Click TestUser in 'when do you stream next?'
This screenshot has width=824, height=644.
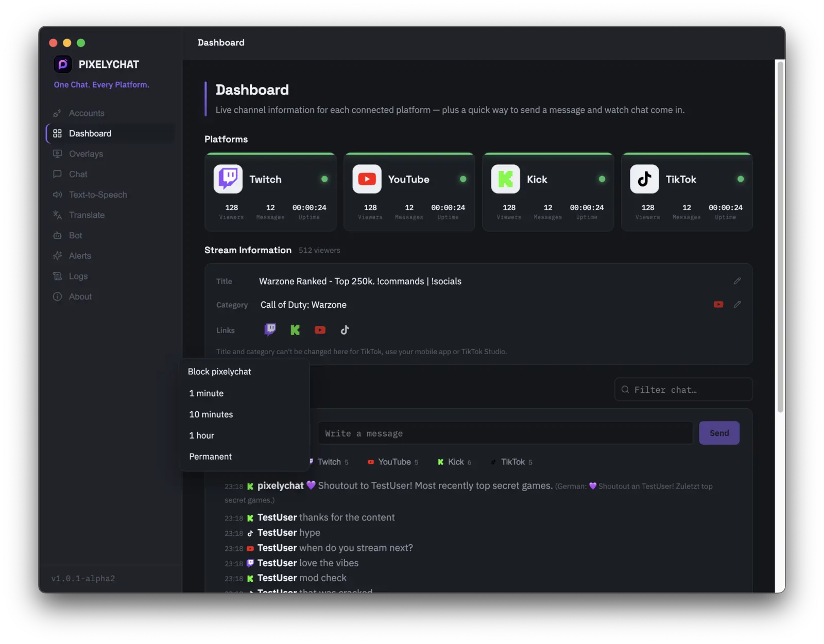click(277, 548)
